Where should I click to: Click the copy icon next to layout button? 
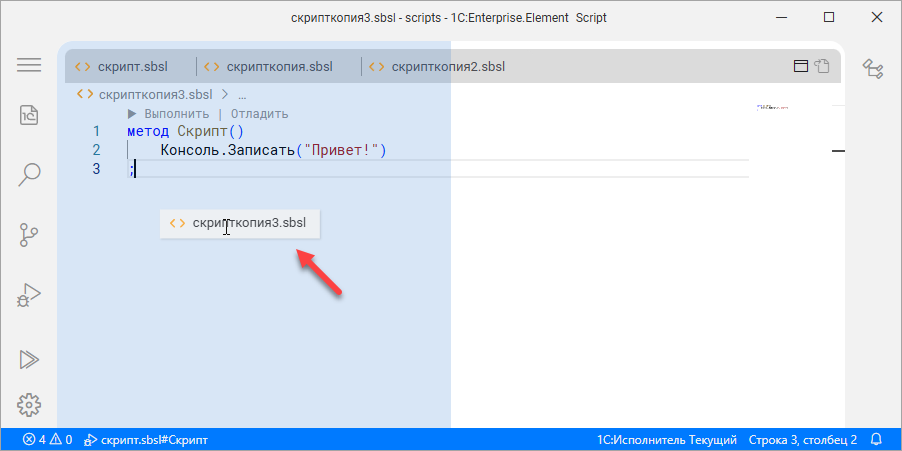(x=822, y=67)
